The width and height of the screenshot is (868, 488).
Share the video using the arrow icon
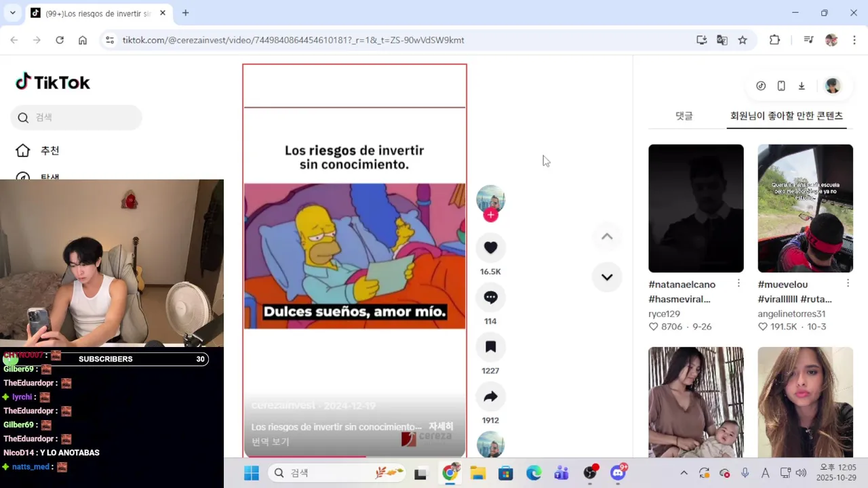(490, 396)
